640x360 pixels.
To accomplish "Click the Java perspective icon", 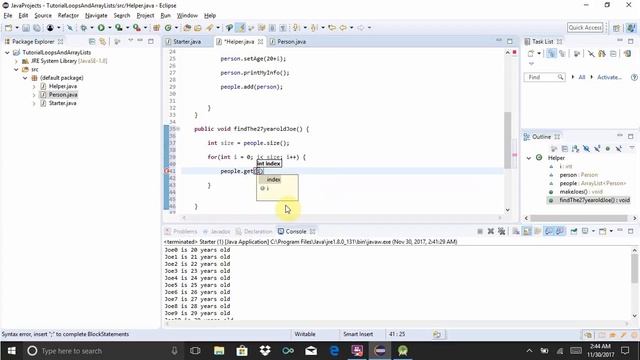I will pyautogui.click(x=631, y=28).
